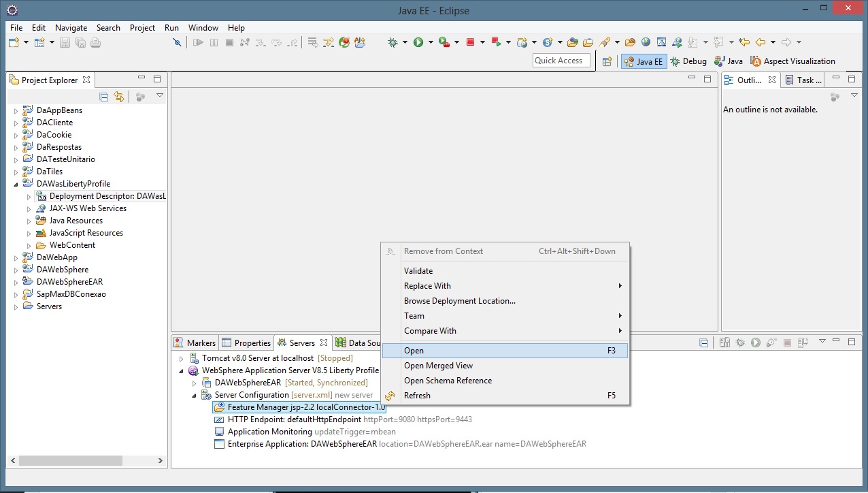Collapse the DAWasLibertyProfile project

16,184
